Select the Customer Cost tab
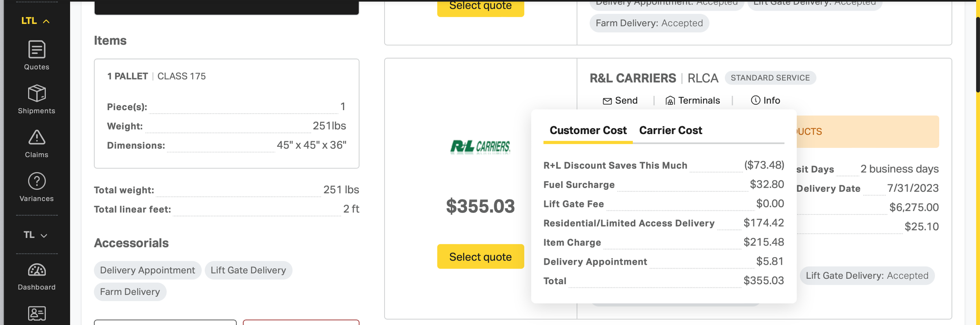This screenshot has width=980, height=325. 588,131
